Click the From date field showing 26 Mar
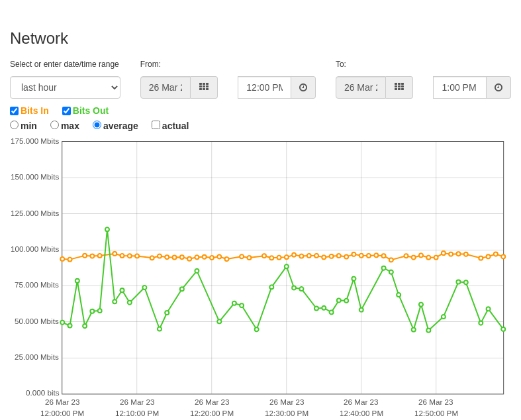 pyautogui.click(x=166, y=87)
